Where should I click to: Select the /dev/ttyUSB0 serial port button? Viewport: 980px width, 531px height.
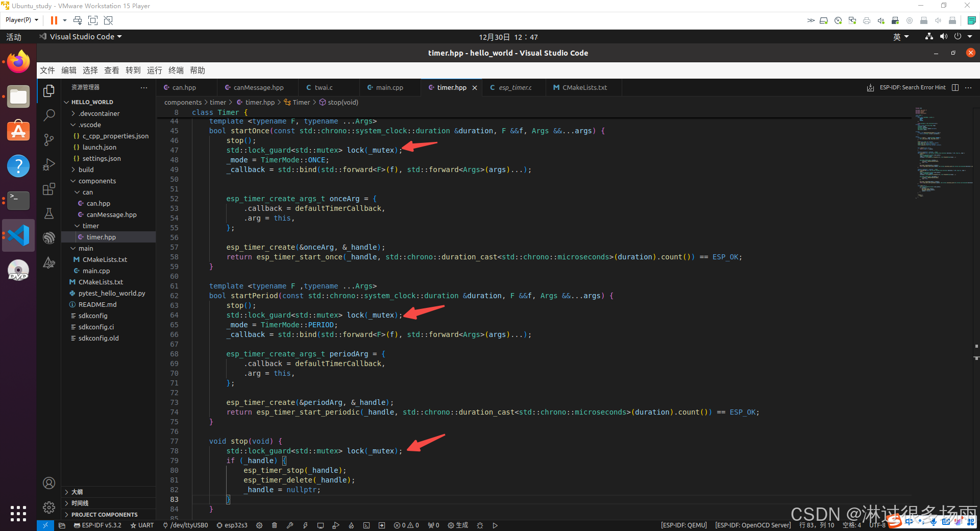click(x=185, y=525)
